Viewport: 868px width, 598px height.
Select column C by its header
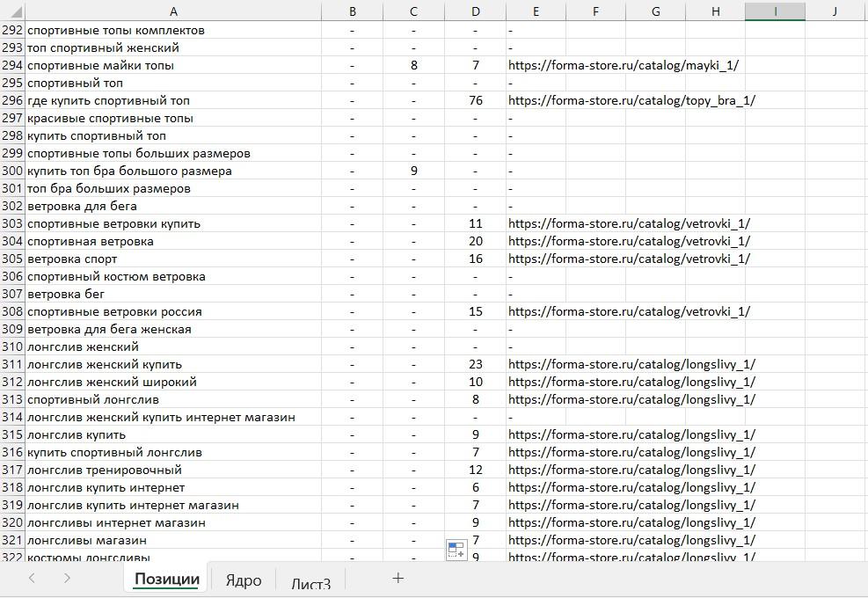(413, 11)
